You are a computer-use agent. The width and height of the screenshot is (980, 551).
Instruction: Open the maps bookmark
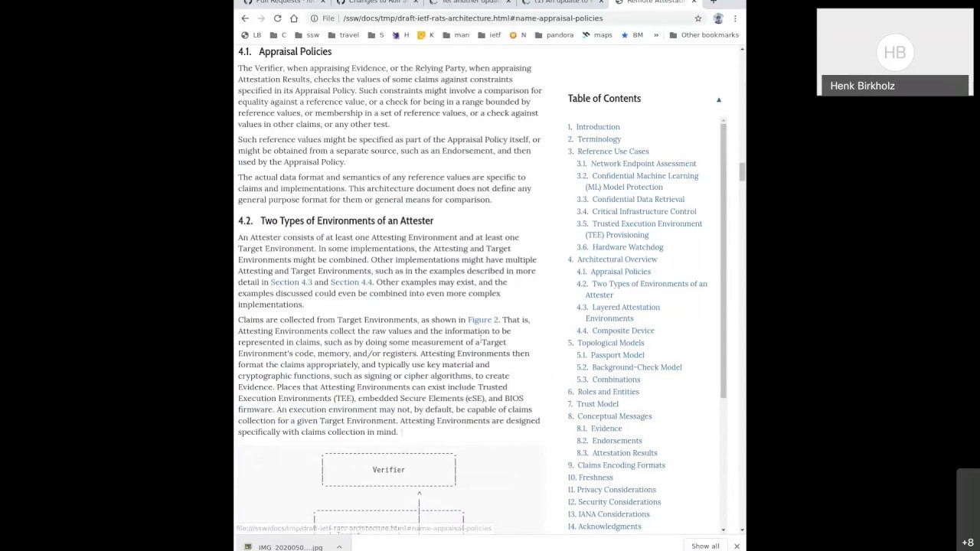[x=597, y=35]
